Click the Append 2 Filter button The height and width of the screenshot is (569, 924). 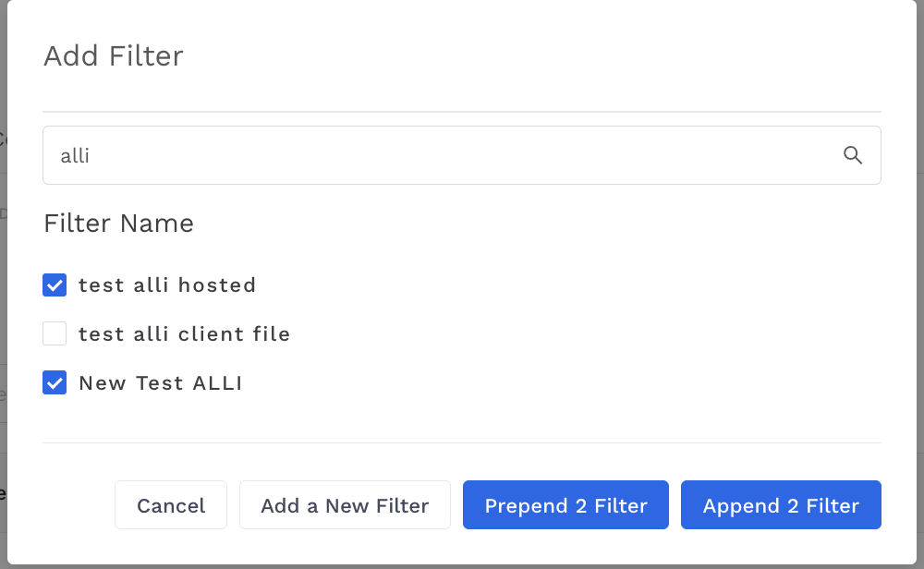[x=781, y=504]
